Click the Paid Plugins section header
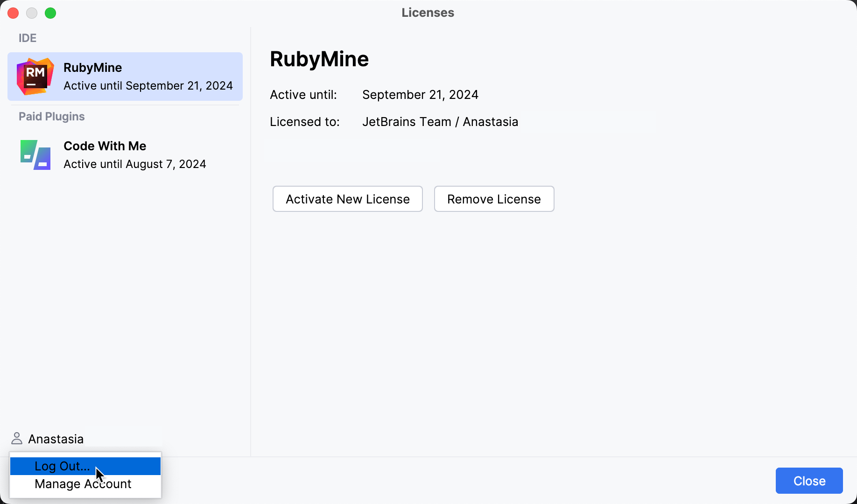Viewport: 857px width, 504px height. (x=51, y=117)
